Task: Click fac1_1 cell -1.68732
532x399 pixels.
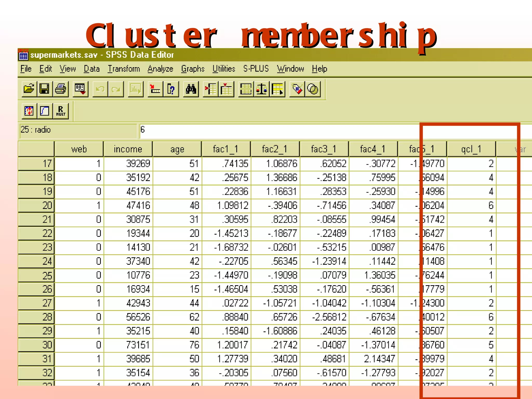Action: (226, 248)
